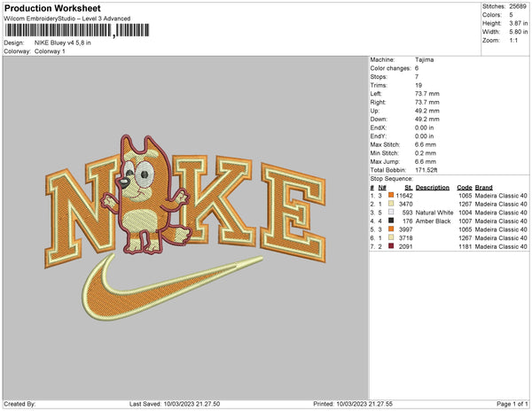The width and height of the screenshot is (532, 411).
Task: Click thread code 1007 in row 4
Action: 465,221
